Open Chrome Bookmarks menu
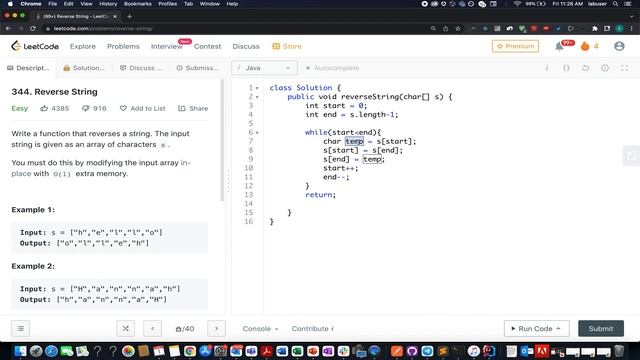This screenshot has width=640, height=360. tap(138, 4)
